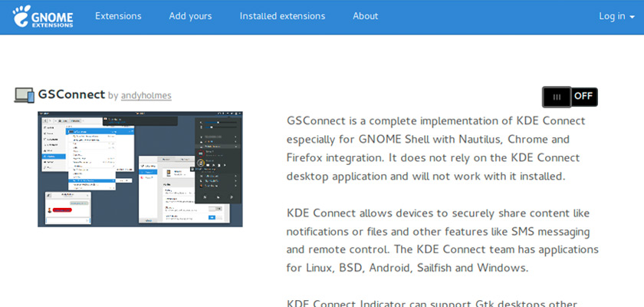Expand the Log in dropdown
Image resolution: width=644 pixels, height=307 pixels.
coord(617,16)
